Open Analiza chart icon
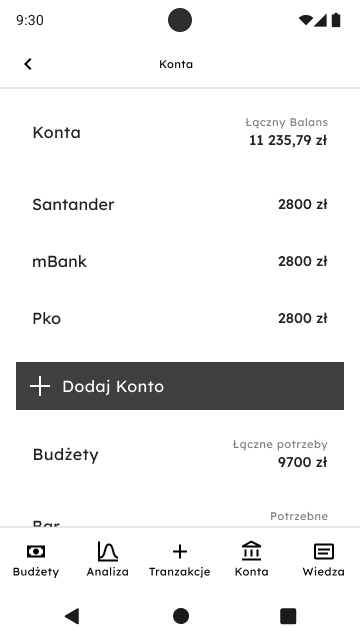 108,551
